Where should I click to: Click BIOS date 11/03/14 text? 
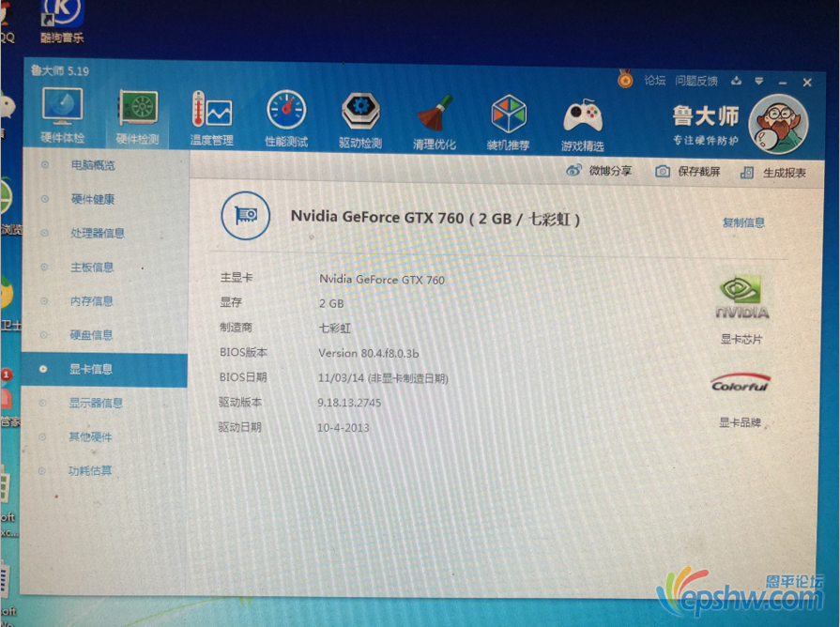point(383,378)
